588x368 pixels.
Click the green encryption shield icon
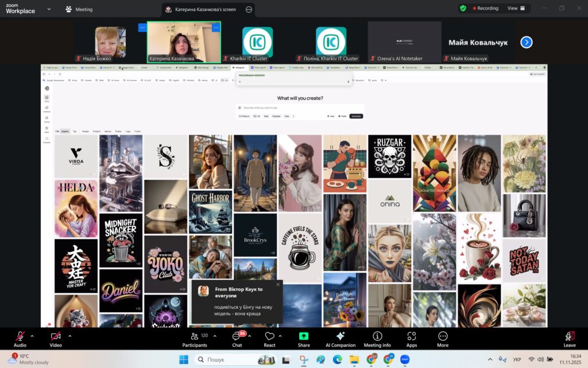coord(463,9)
